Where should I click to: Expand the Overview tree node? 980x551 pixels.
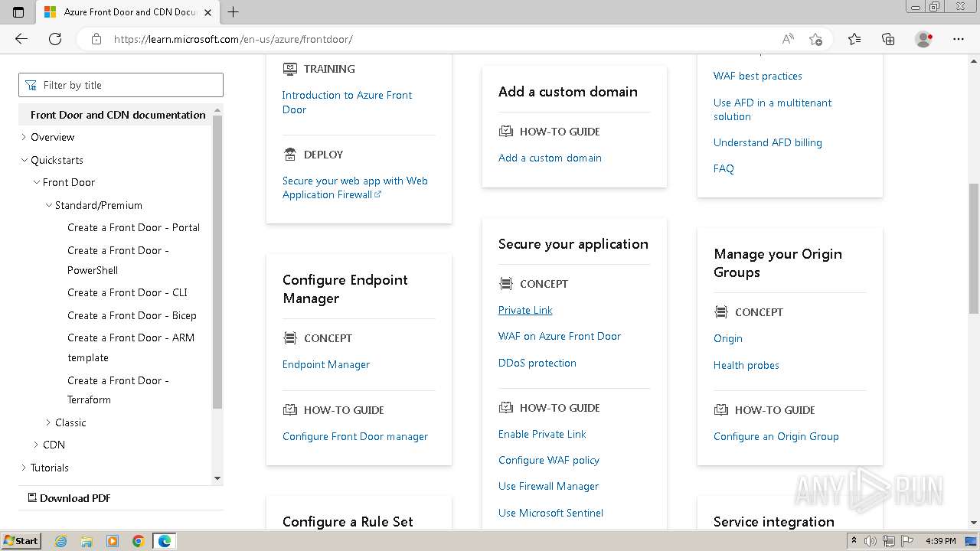[24, 137]
